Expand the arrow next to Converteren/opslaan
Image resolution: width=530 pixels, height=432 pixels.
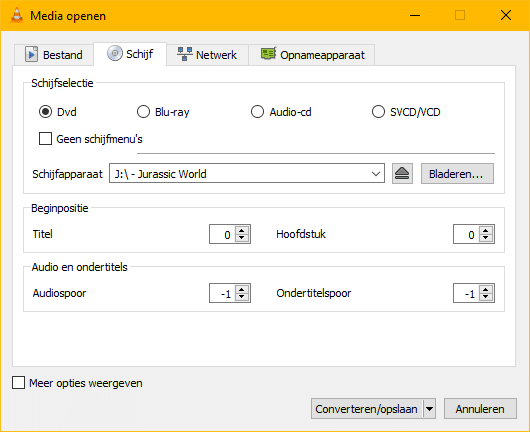click(429, 409)
